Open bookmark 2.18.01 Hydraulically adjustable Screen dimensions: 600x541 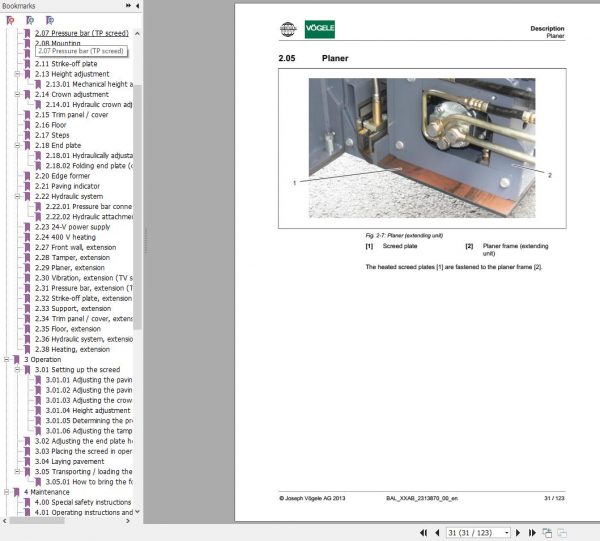coord(89,155)
